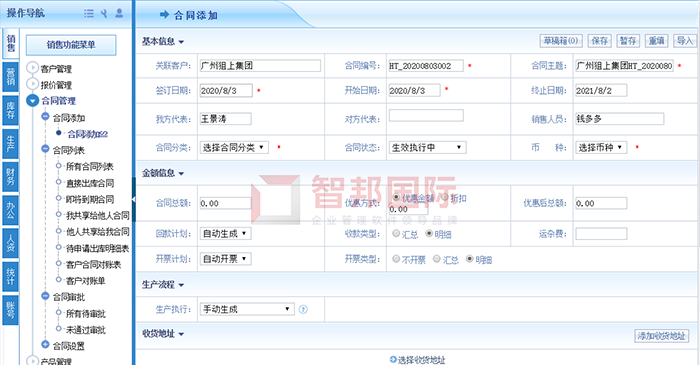This screenshot has height=365, width=700.
Task: Click the 保存 button
Action: 600,41
